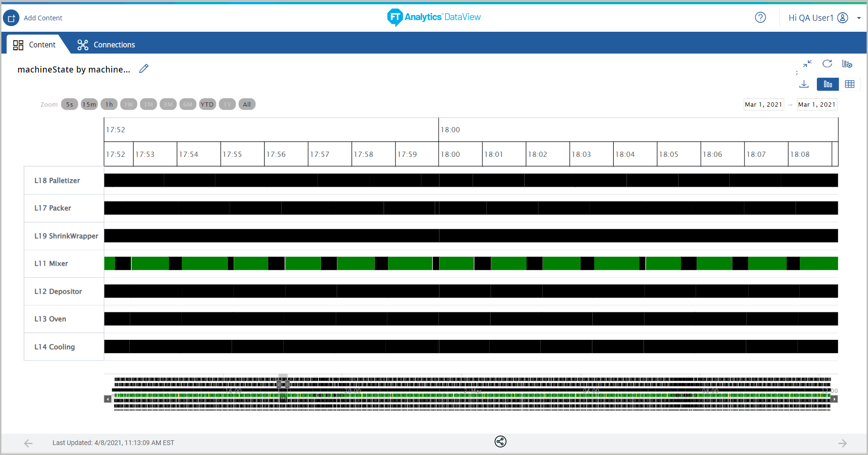Edit the chart title with pencil button
Image resolution: width=868 pixels, height=455 pixels.
(x=143, y=69)
